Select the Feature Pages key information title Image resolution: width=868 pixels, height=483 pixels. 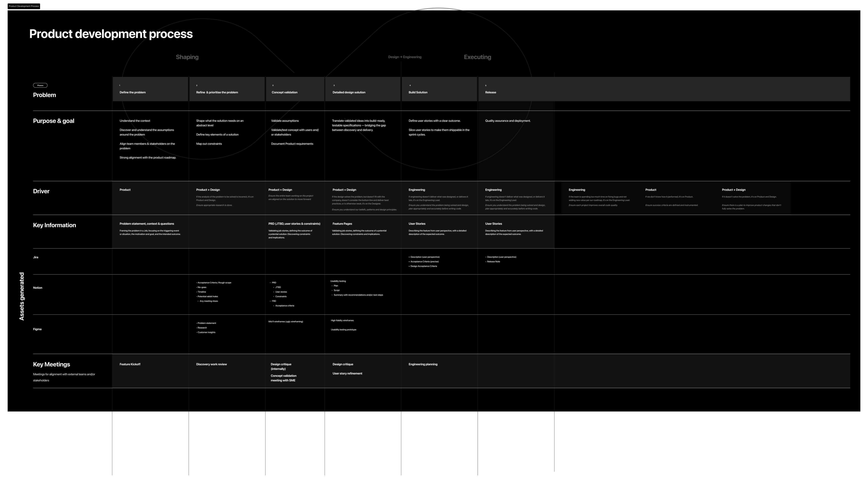[342, 224]
